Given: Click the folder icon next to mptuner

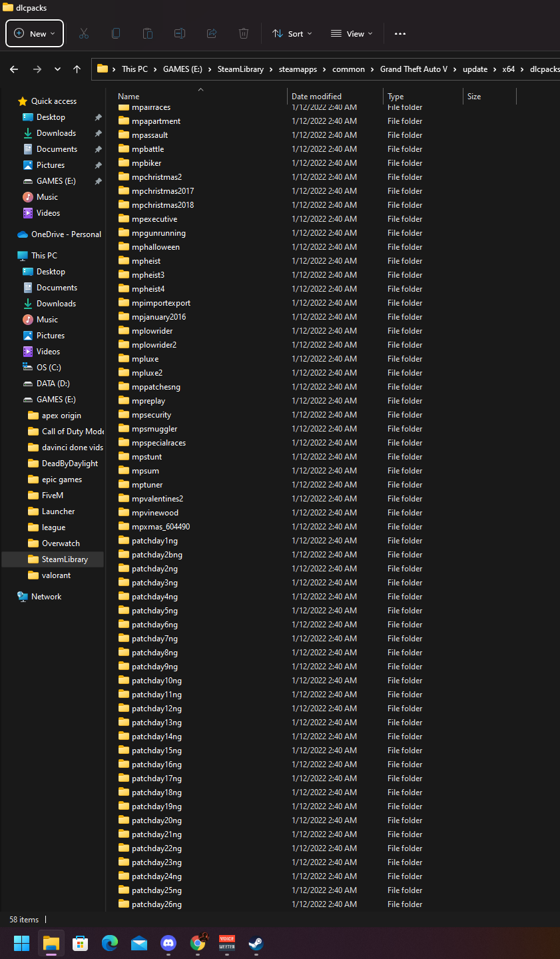Looking at the screenshot, I should click(x=124, y=485).
